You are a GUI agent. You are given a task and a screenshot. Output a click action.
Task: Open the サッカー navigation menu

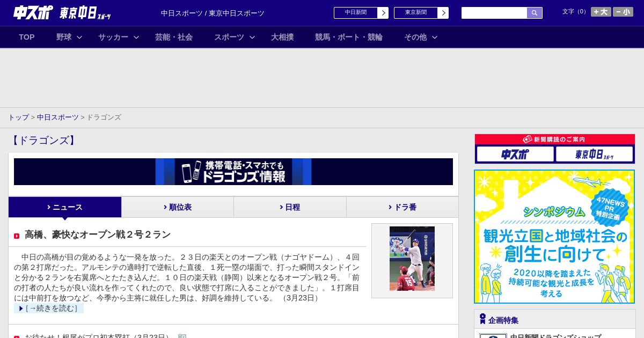(x=113, y=37)
